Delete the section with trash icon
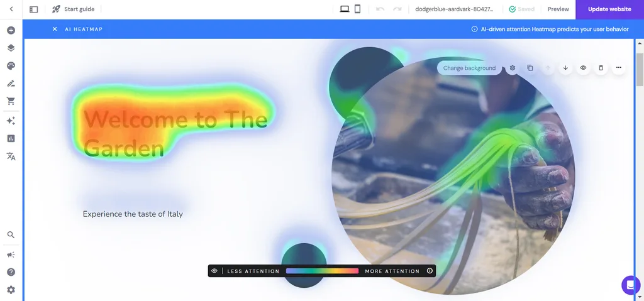The image size is (644, 301). point(601,68)
